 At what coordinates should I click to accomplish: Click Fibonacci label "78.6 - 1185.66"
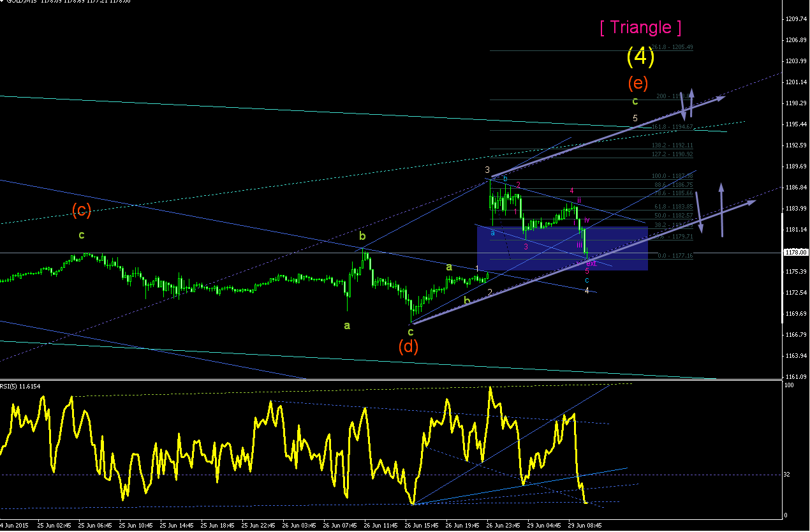coord(674,193)
